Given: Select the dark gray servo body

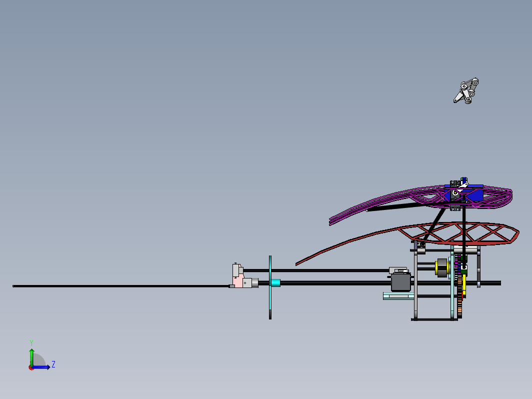Looking at the screenshot, I should pyautogui.click(x=400, y=282).
